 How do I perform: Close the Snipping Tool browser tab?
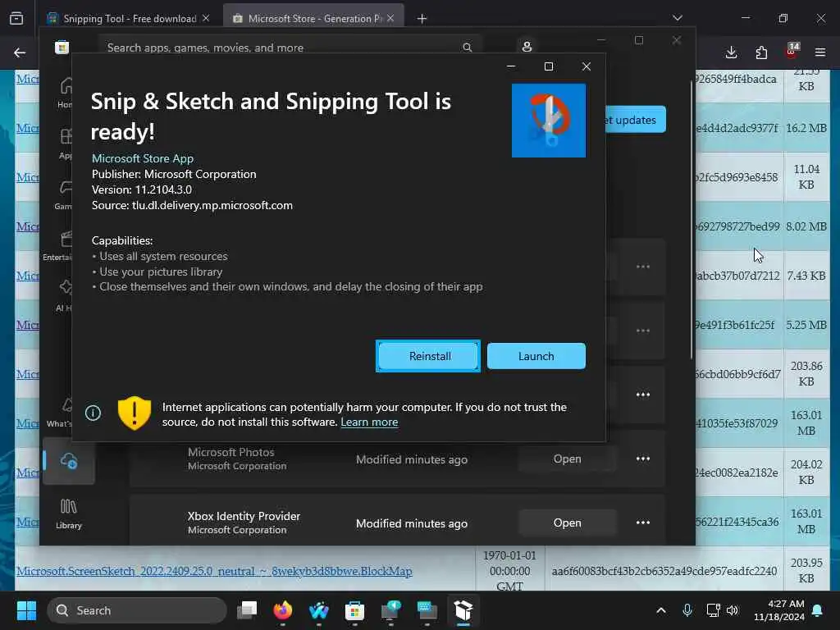[x=206, y=19]
